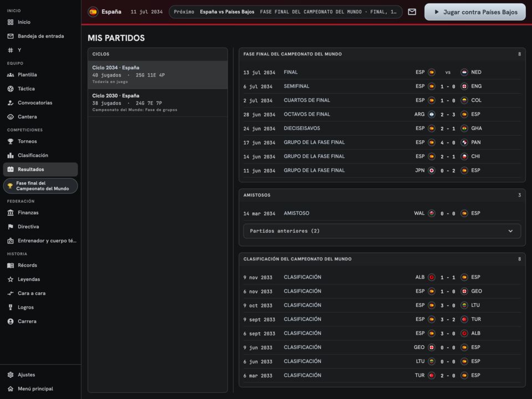The image size is (532, 399).
Task: Click Jugar contra Países Bajos button
Action: coord(475,12)
